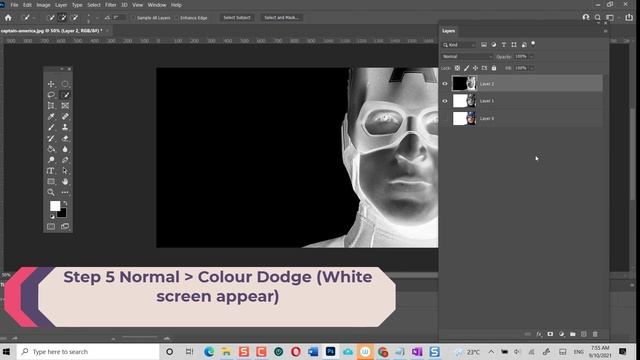Select the History Brush tool
The width and height of the screenshot is (640, 360).
51,138
